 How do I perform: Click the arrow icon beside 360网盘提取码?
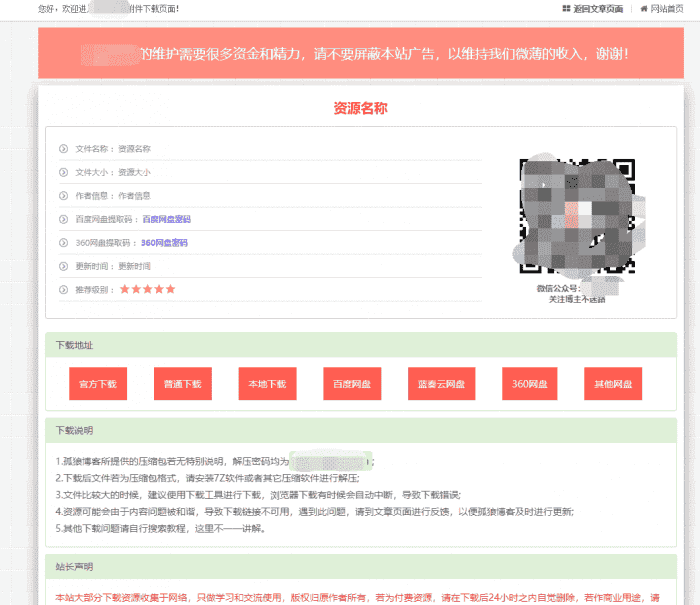click(64, 242)
